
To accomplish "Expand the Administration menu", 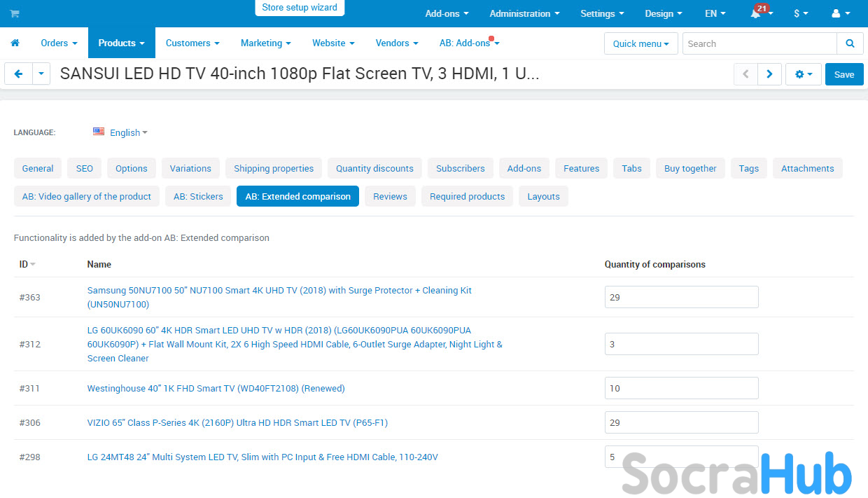I will 524,13.
